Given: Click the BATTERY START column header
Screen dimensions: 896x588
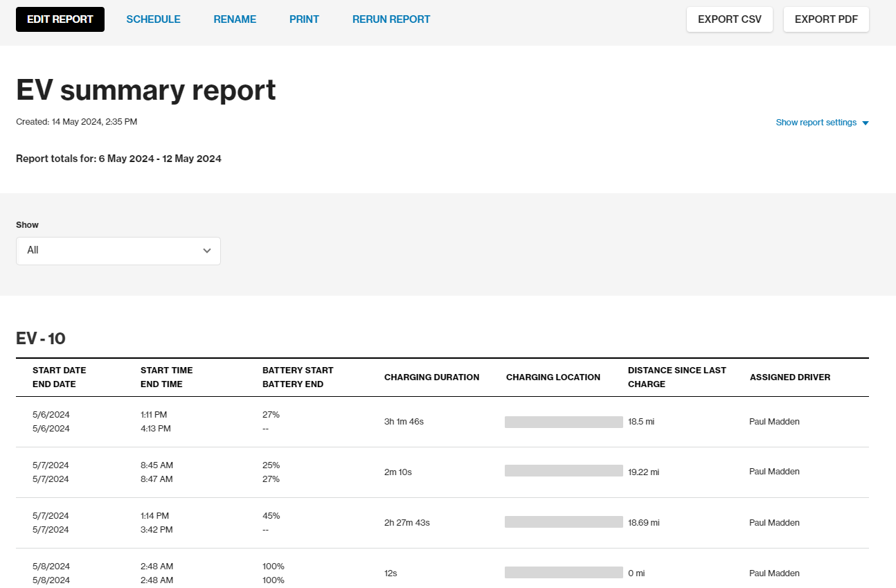Looking at the screenshot, I should (x=298, y=370).
